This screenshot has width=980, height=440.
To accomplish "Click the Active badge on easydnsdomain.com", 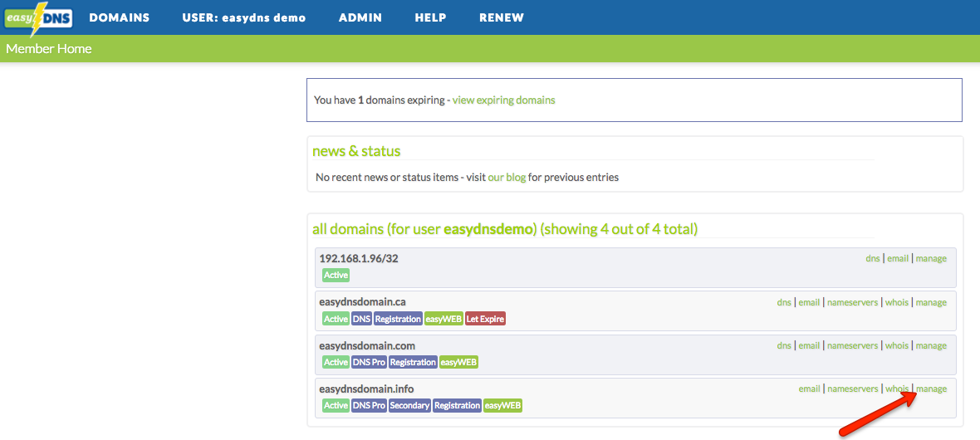I will [336, 362].
